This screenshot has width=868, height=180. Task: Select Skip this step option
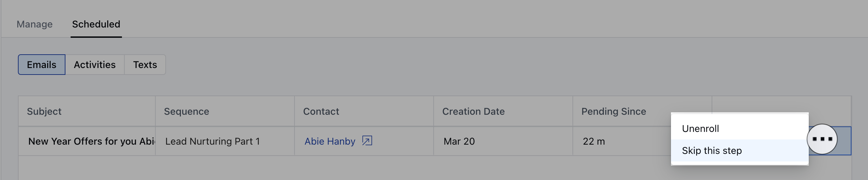coord(740,150)
